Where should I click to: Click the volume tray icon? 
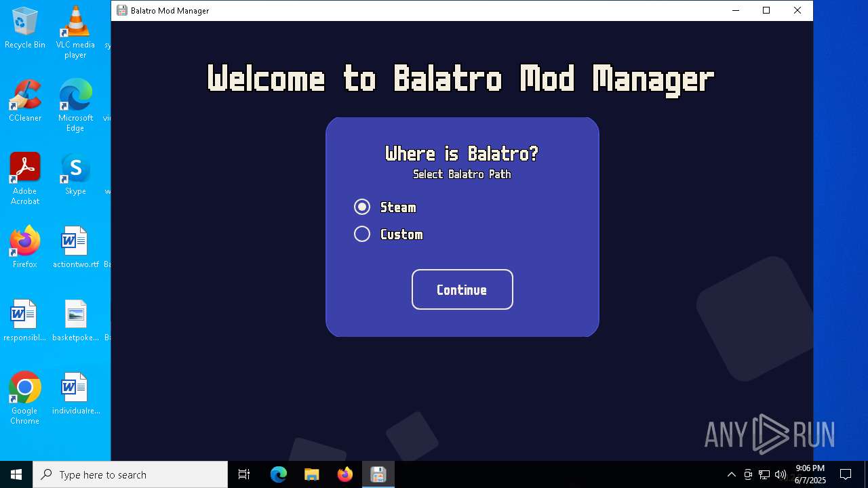coord(781,474)
